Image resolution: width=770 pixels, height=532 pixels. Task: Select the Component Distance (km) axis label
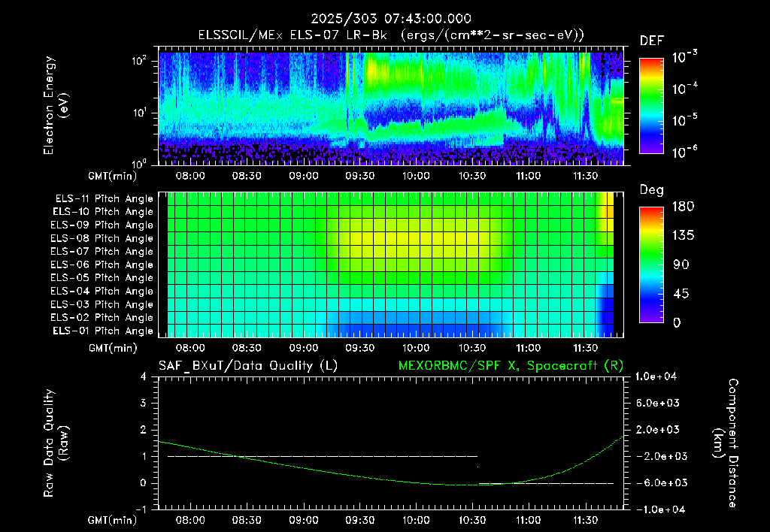726,443
